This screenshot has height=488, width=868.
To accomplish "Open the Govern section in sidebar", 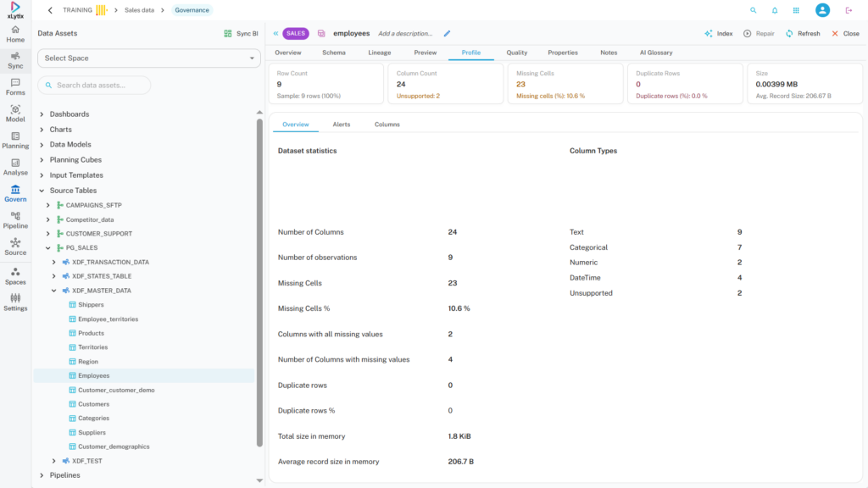I will click(15, 192).
